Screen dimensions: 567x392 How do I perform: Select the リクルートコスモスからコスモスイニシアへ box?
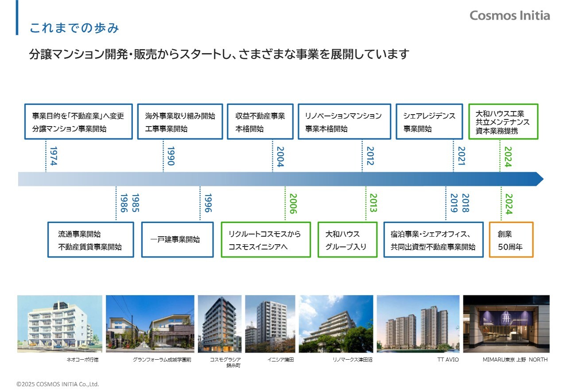coord(265,240)
